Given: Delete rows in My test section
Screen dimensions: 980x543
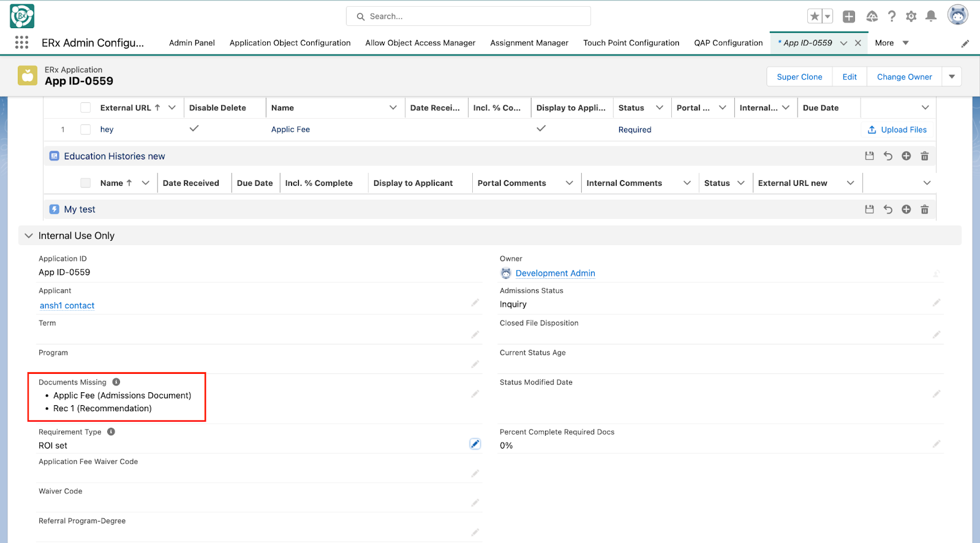Looking at the screenshot, I should (x=925, y=210).
